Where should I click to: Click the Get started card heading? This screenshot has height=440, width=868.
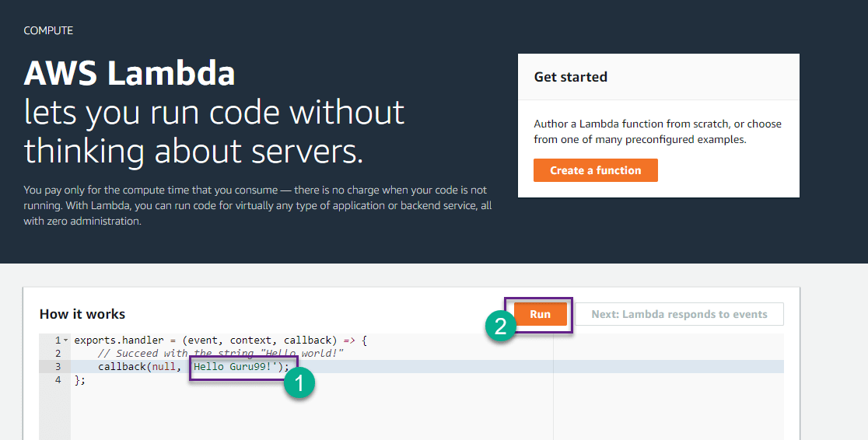coord(570,77)
